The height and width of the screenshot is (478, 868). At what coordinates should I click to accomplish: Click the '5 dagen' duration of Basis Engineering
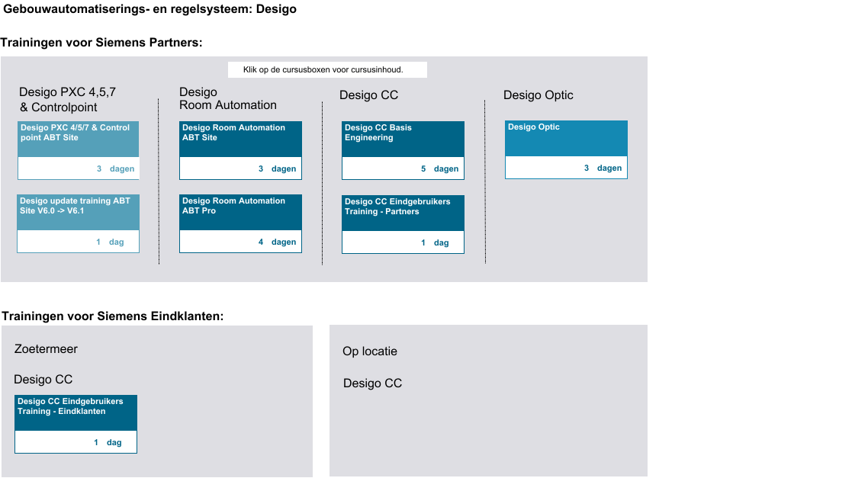pos(439,169)
